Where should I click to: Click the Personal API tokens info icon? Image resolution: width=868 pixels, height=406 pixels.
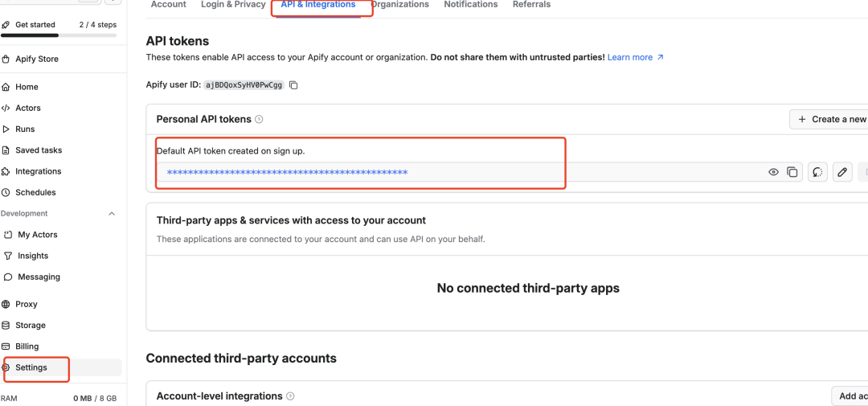[x=259, y=119]
